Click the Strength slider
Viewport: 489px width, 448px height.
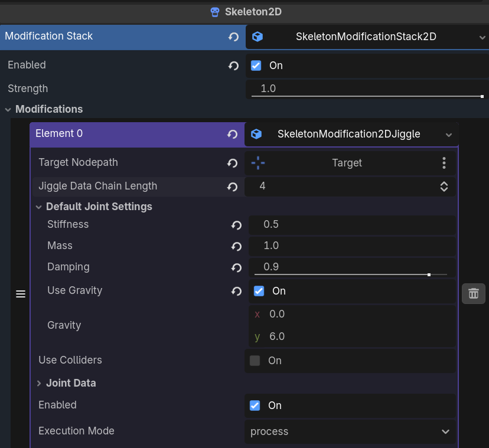coord(366,96)
